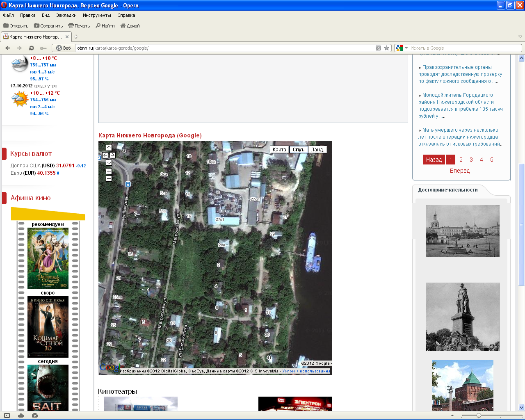Click the Веб site security badge
The image size is (525, 420).
coord(64,48)
